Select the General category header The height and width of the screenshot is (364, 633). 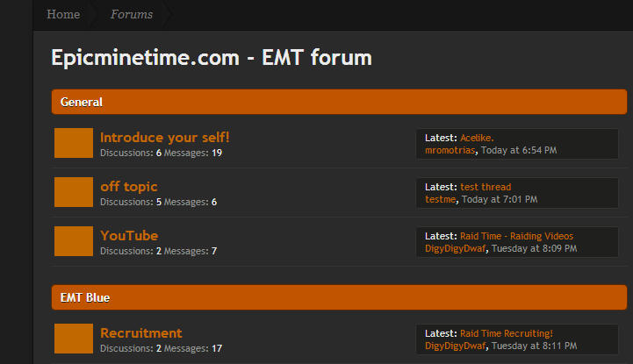[x=82, y=102]
